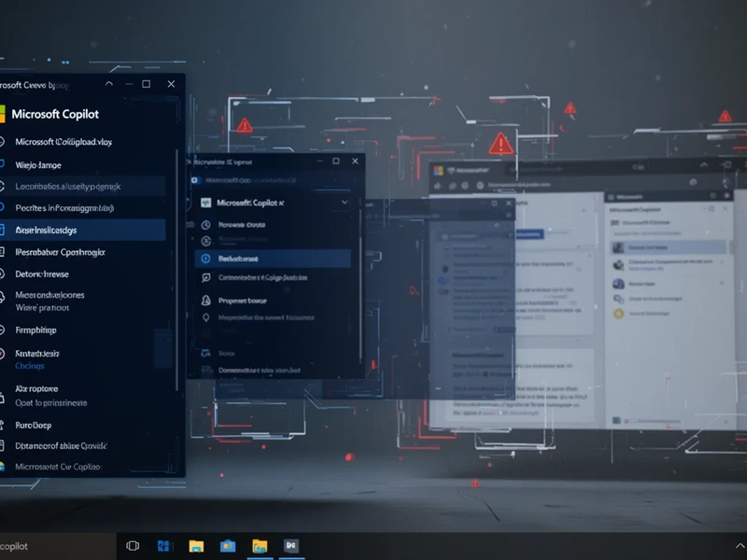Select 'Wiejo famge' in left Copilot list
Screen dimensions: 747x560
[x=38, y=165]
